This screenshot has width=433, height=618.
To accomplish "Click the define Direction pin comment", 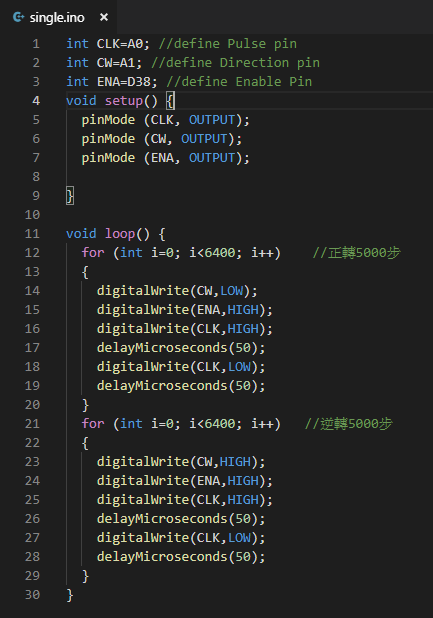I will click(x=235, y=63).
